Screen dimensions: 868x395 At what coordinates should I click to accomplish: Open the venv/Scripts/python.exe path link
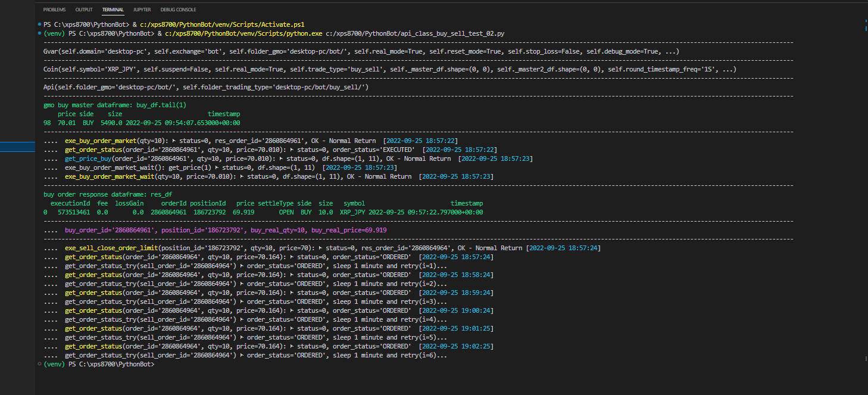(244, 33)
